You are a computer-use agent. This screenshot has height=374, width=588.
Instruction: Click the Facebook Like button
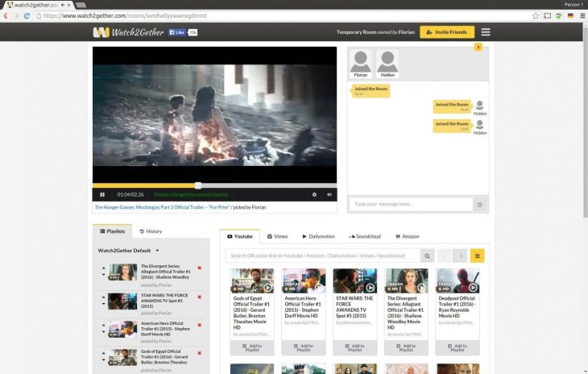coord(177,32)
